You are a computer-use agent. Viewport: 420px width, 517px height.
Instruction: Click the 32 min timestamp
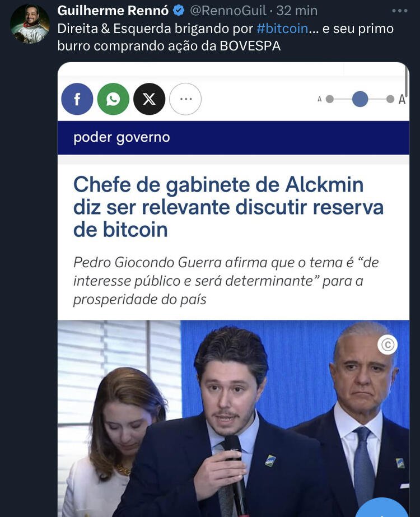tap(297, 11)
